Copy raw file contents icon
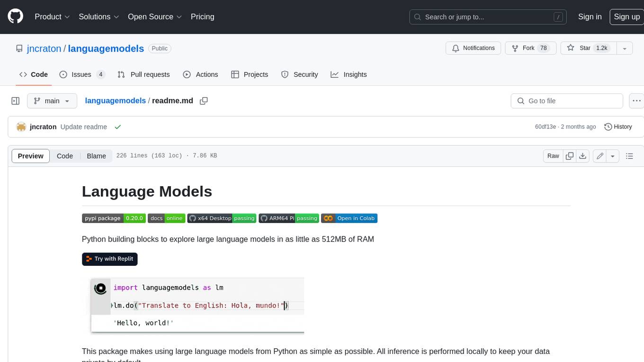The height and width of the screenshot is (362, 644). pos(570,156)
